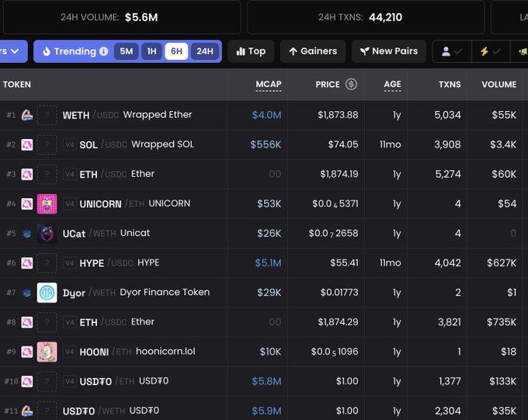Click the UNICORN token thumbnail
Viewport: 528px width, 420px height.
coord(47,203)
